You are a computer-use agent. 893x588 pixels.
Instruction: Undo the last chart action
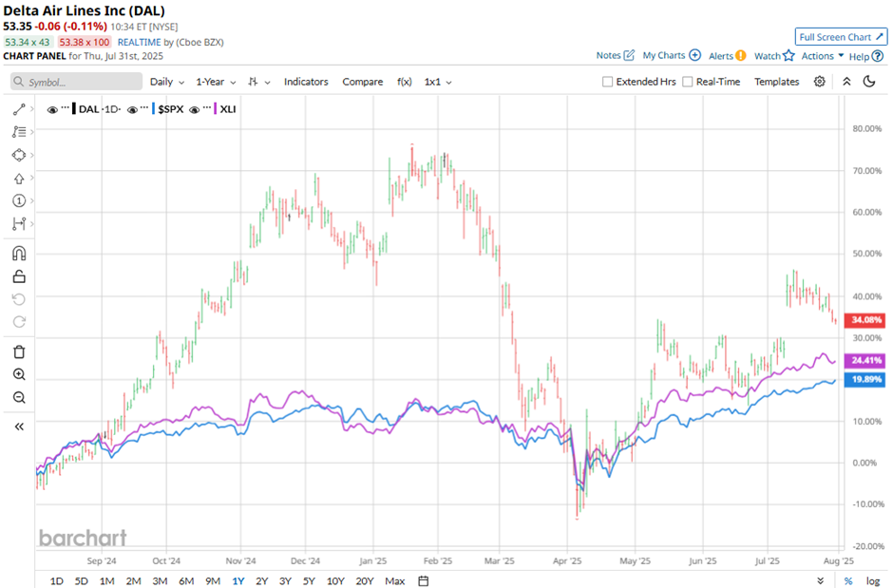tap(19, 299)
